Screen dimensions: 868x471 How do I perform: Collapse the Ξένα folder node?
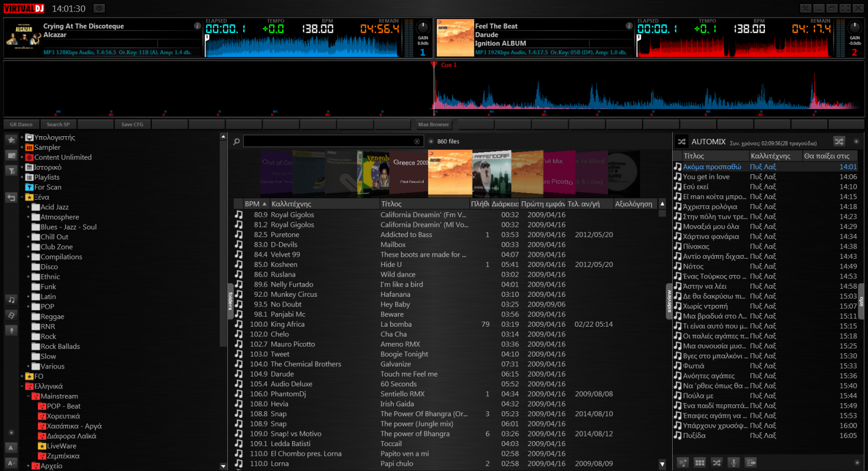pos(22,198)
